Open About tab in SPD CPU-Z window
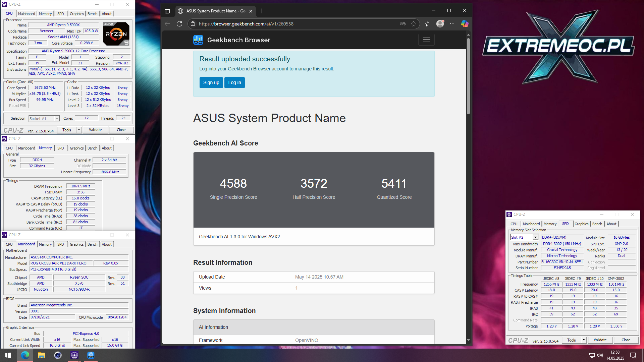The height and width of the screenshot is (362, 644). 611,224
